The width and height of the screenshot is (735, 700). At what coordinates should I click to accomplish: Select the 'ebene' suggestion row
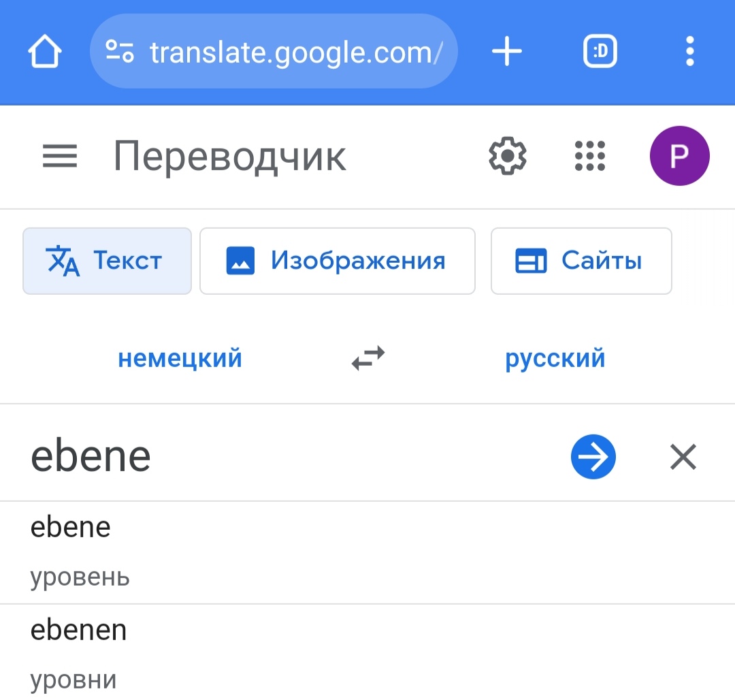[272, 552]
